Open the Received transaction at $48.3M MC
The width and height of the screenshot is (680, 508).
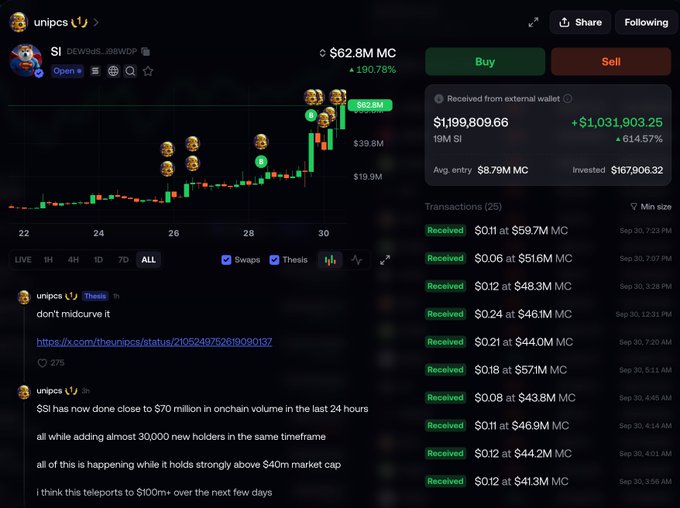click(x=548, y=286)
